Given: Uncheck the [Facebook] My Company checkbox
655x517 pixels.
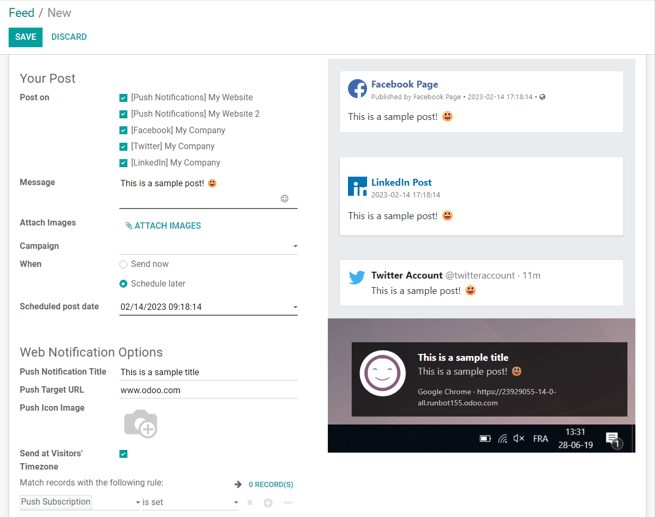Looking at the screenshot, I should point(123,130).
